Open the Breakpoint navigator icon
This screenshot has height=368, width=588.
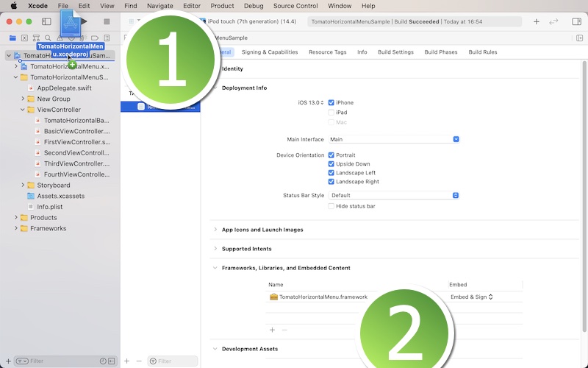pyautogui.click(x=95, y=38)
